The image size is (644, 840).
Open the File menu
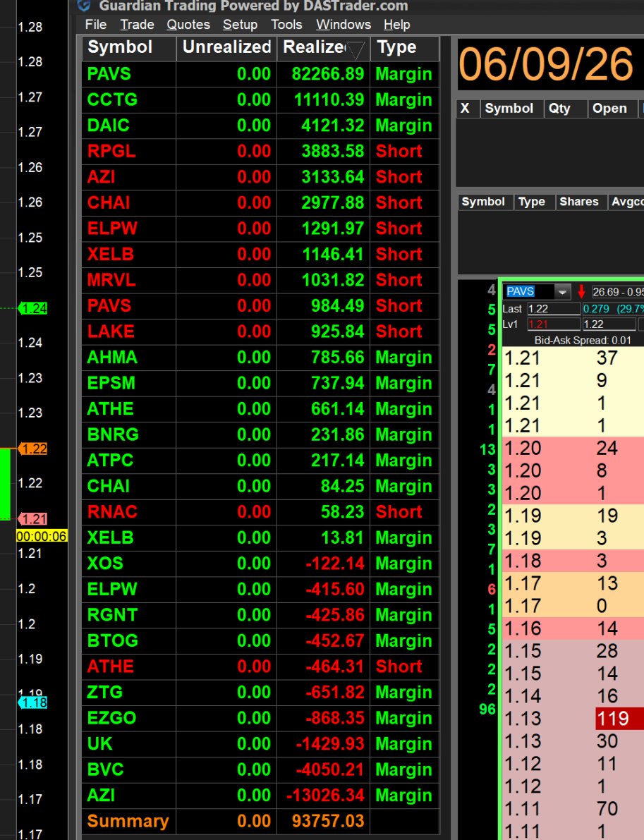[95, 25]
